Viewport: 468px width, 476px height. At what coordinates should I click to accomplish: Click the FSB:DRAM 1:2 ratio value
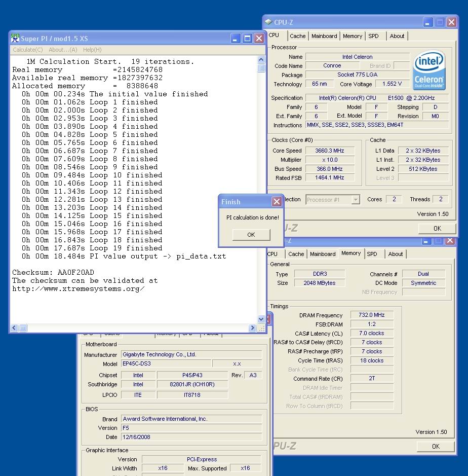click(372, 324)
